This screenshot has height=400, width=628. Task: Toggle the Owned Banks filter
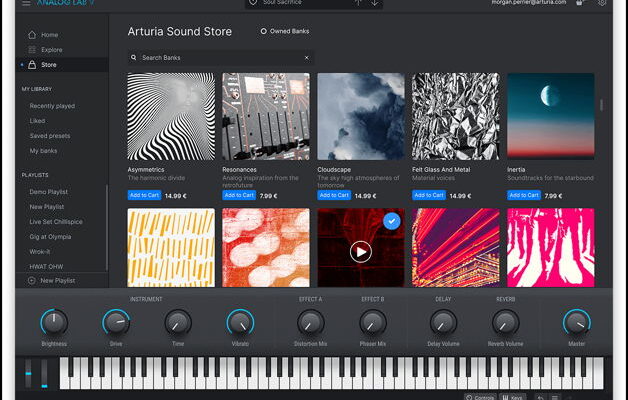264,31
